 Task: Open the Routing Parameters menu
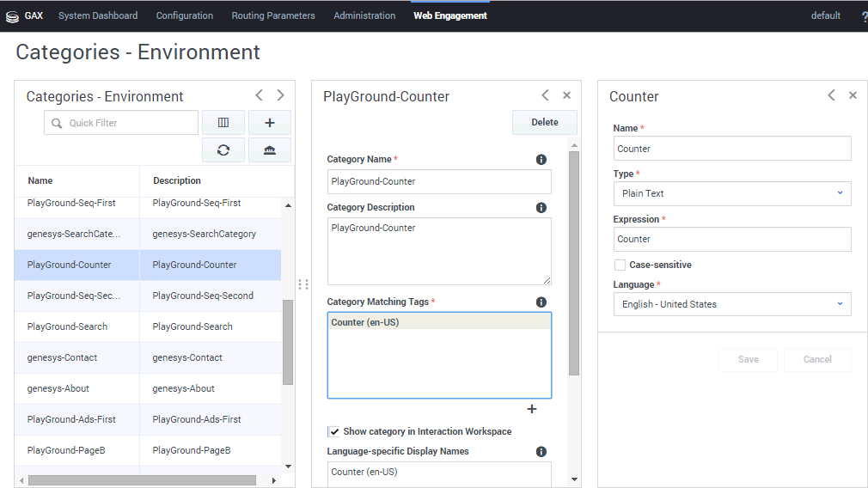coord(273,15)
